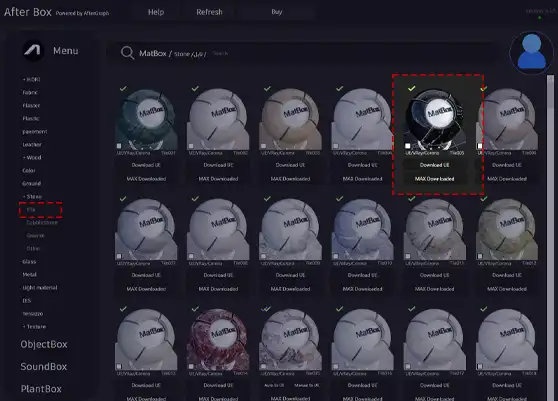Click the green checkmark above Tile018

(x=484, y=309)
